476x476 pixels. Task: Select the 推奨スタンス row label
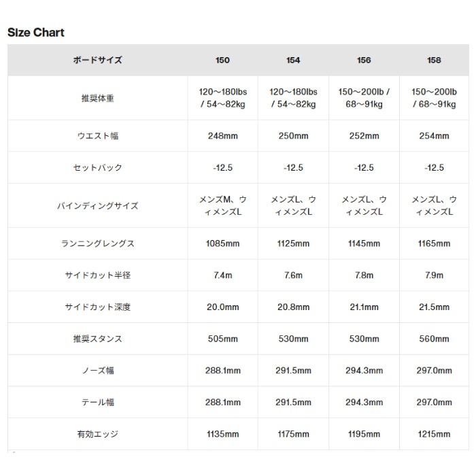97,339
